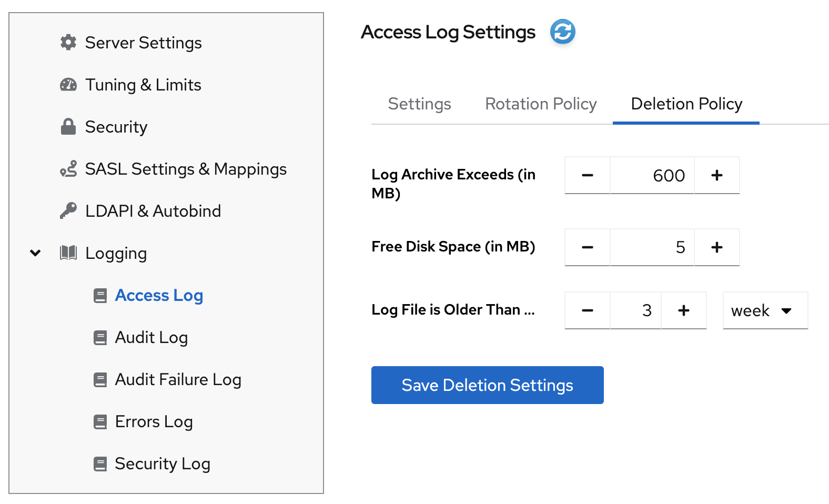The image size is (829, 504).
Task: Open Audit Failure Log in sidebar
Action: (178, 380)
